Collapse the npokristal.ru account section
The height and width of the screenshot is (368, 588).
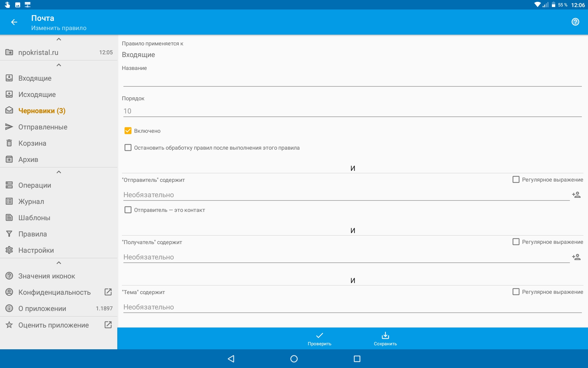coord(59,39)
